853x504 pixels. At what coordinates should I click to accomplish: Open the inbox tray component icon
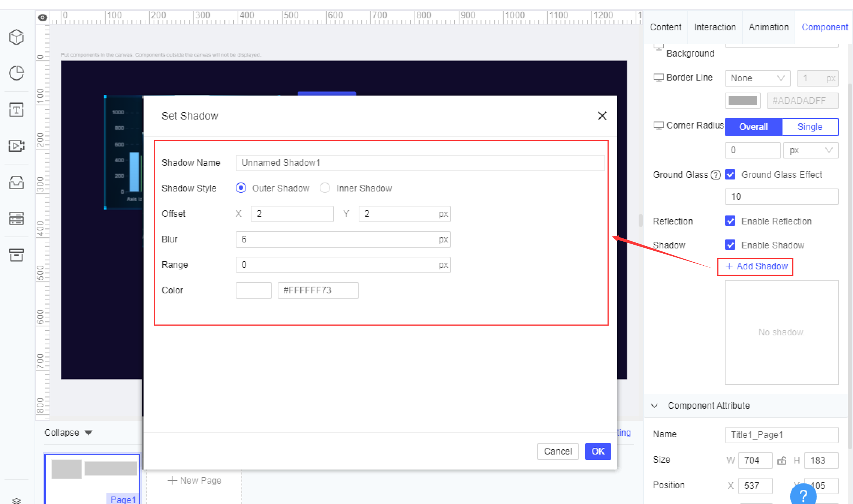click(16, 182)
